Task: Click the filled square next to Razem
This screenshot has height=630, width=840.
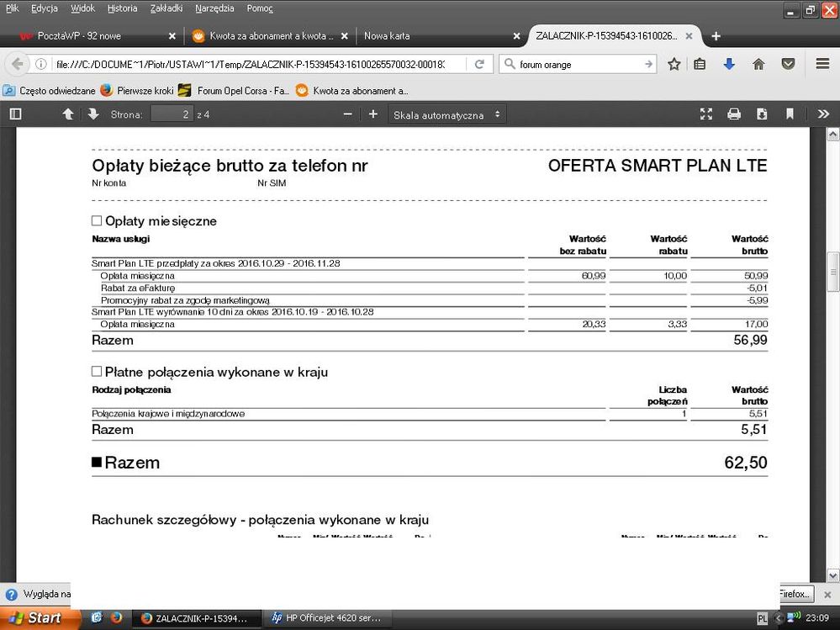Action: click(97, 463)
